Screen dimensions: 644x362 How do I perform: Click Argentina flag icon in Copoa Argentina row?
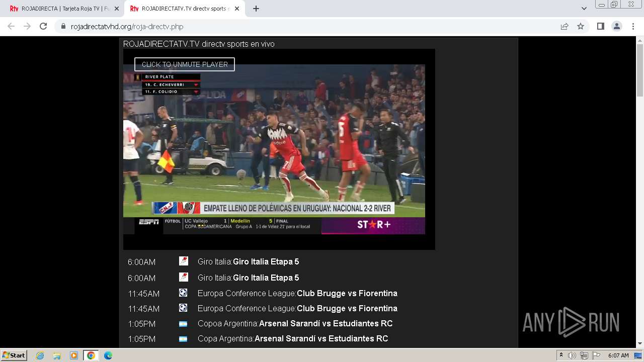[183, 324]
